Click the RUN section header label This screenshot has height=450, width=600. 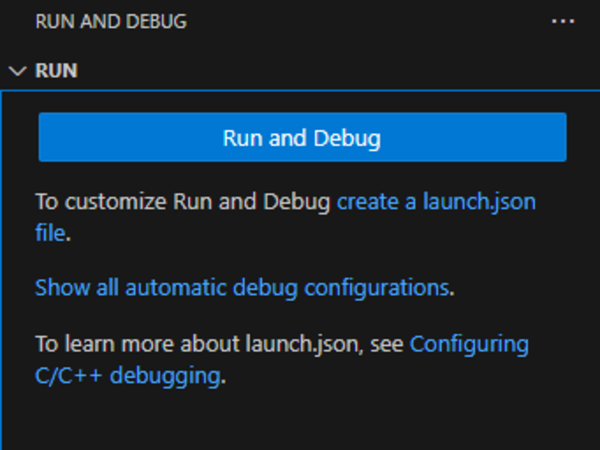click(57, 71)
